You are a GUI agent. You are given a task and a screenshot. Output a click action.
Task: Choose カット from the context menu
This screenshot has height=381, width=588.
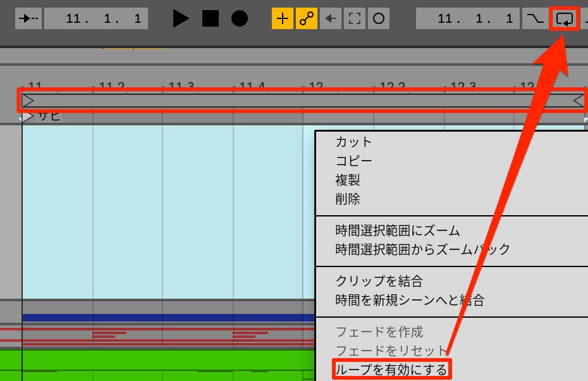click(353, 142)
